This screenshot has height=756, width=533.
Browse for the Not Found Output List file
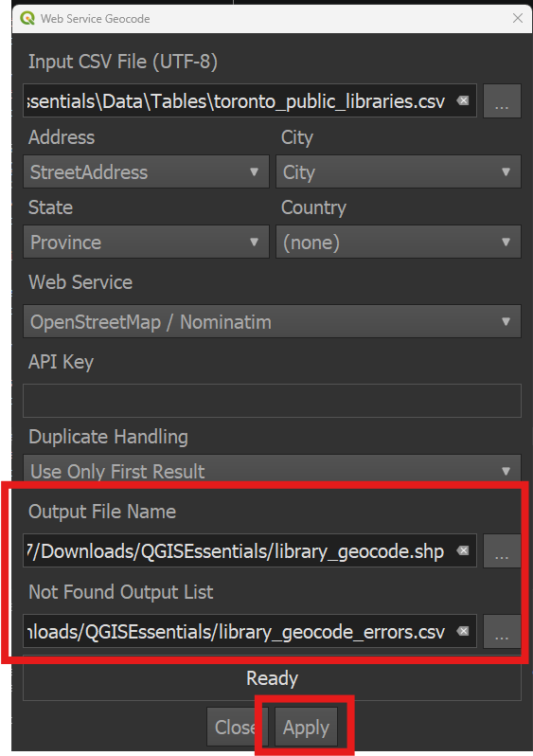pos(502,631)
